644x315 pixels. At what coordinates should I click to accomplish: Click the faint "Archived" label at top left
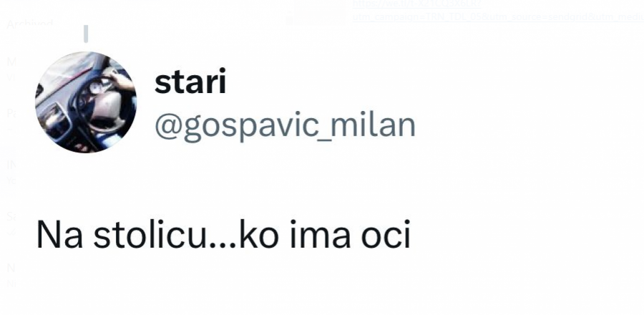tap(30, 24)
